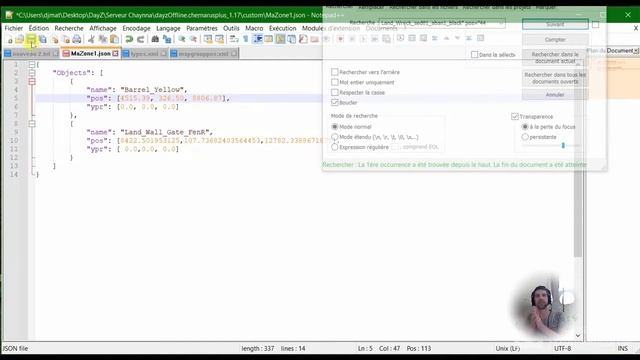The height and width of the screenshot is (360, 640).
Task: Click the scrollbar down arrow in the editor
Action: coord(578,336)
